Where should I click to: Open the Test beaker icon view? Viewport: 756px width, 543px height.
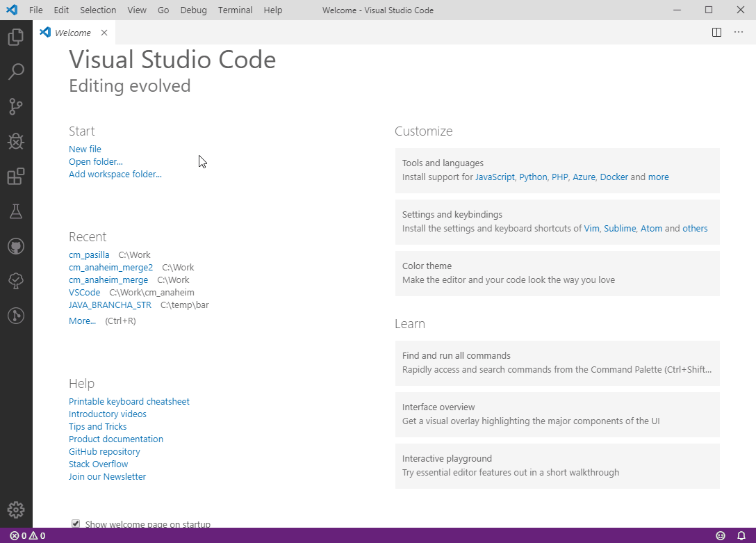(16, 211)
